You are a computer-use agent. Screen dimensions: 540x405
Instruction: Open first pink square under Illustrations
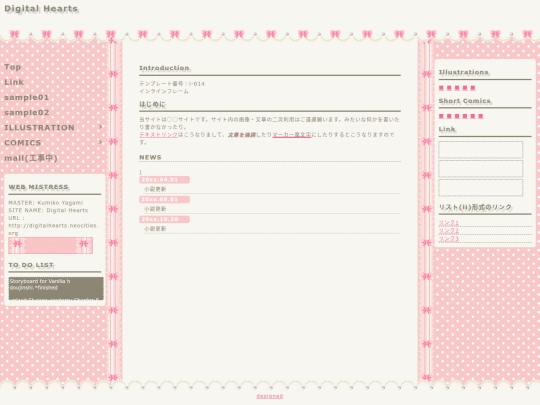[441, 88]
